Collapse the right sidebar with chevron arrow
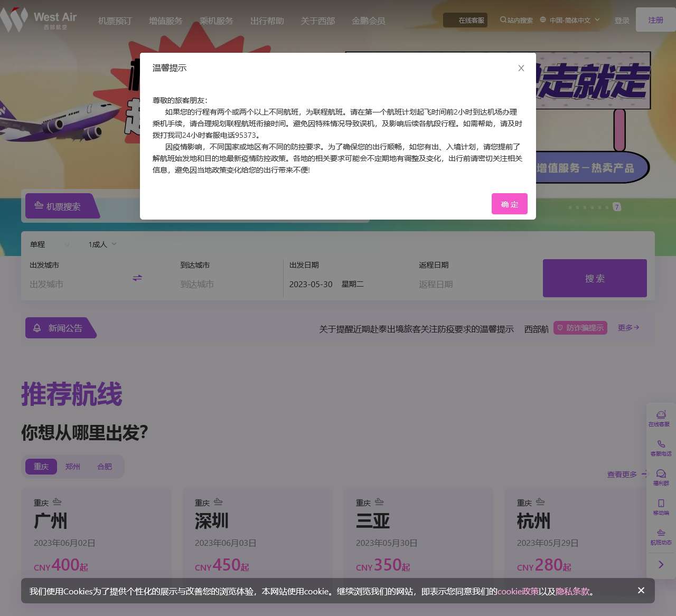 pyautogui.click(x=661, y=565)
